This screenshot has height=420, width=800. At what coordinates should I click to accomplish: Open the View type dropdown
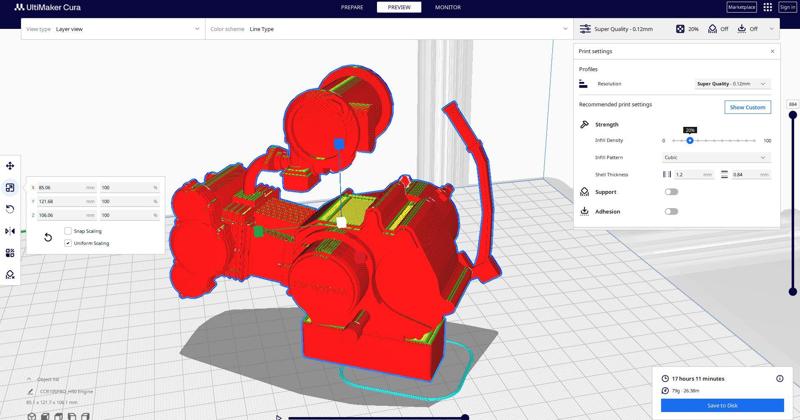tap(113, 29)
